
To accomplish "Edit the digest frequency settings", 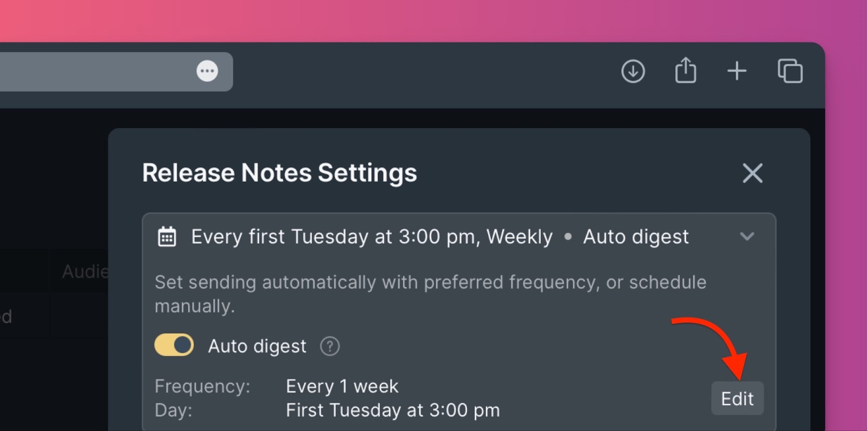I will pos(737,399).
